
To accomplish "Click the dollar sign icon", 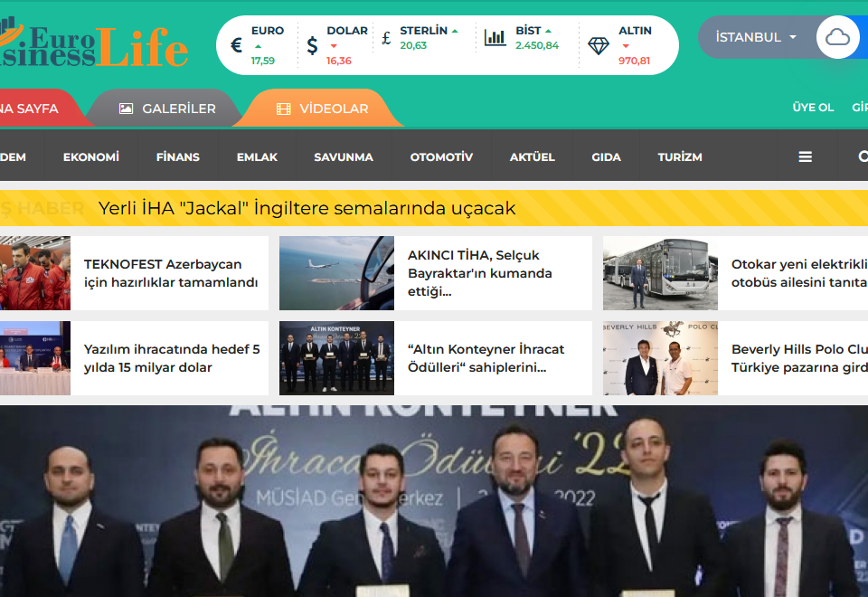I will pyautogui.click(x=312, y=45).
